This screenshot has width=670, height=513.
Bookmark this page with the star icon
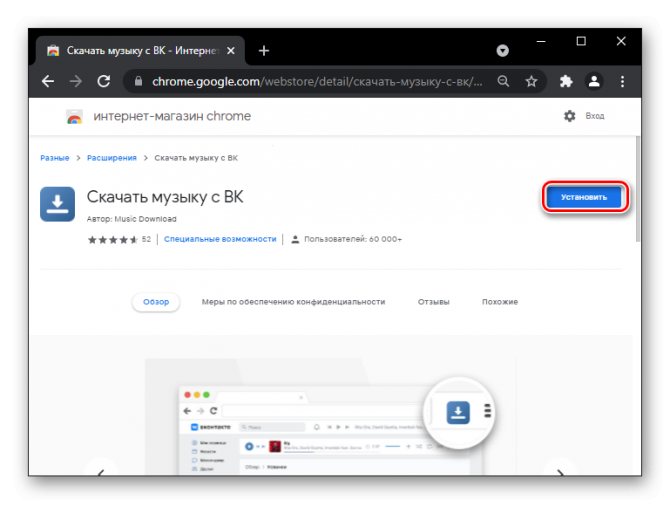tap(531, 81)
